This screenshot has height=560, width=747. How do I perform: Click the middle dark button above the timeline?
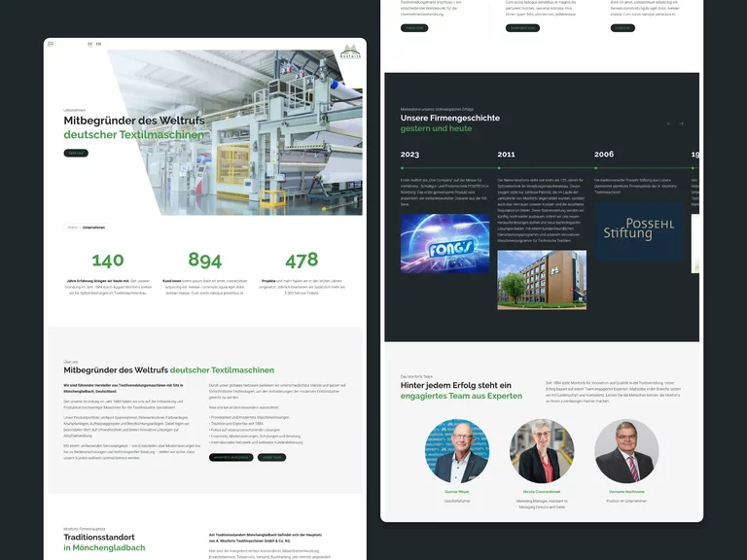(x=522, y=28)
